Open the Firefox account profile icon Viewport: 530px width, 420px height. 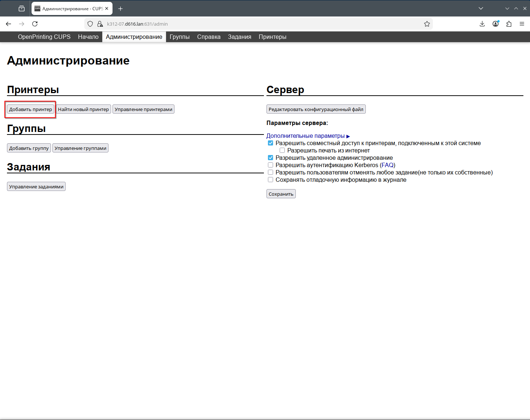click(x=496, y=24)
